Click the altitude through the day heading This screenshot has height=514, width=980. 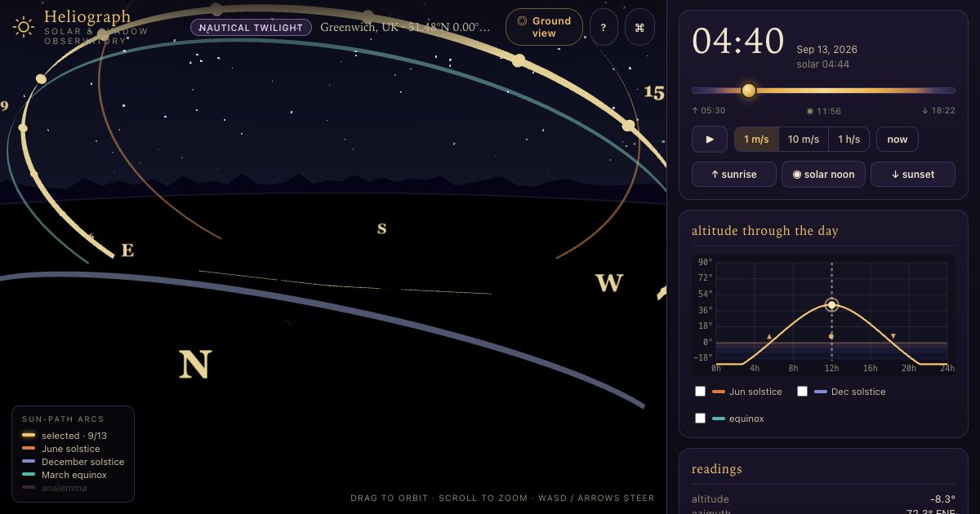(x=765, y=231)
